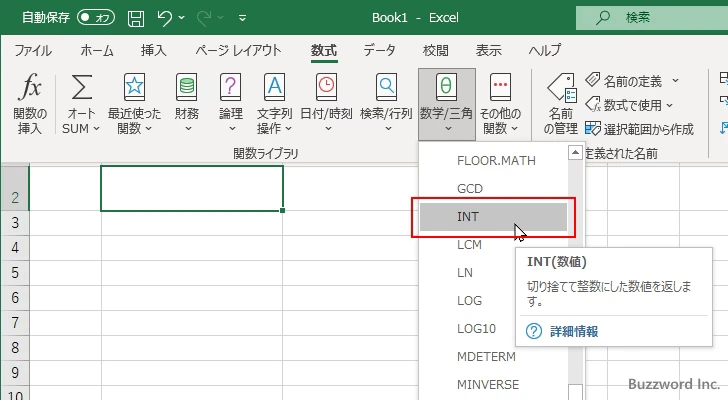Screen dimensions: 728x400
Task: Open the Name Manager (名前の管理)
Action: [560, 104]
